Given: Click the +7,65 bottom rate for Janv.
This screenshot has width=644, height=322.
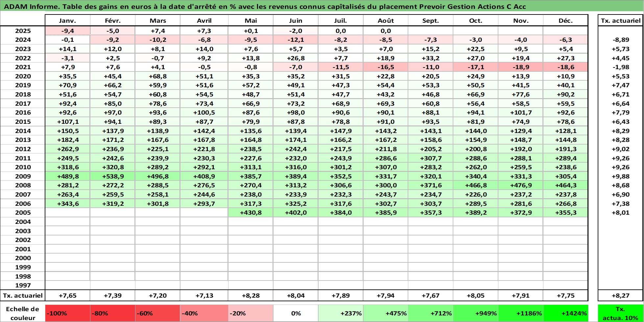Looking at the screenshot, I should click(67, 296).
